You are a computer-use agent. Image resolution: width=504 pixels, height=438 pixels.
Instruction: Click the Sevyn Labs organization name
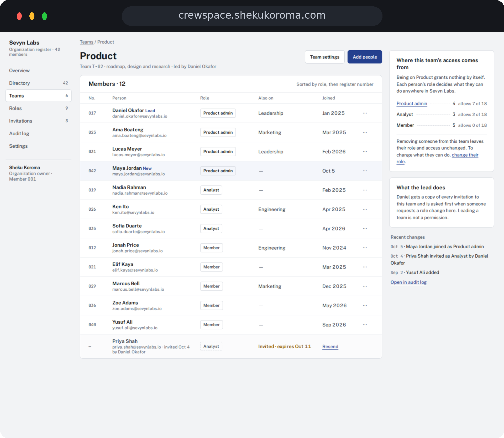pyautogui.click(x=24, y=43)
